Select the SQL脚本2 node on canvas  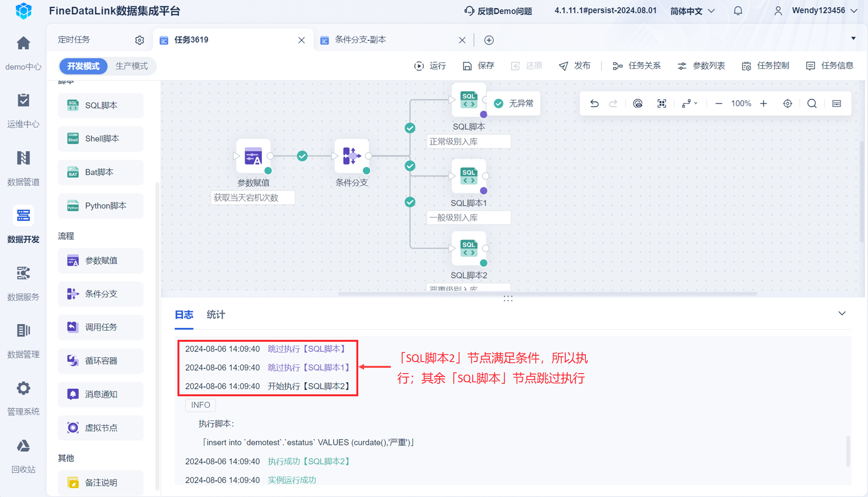pyautogui.click(x=469, y=248)
